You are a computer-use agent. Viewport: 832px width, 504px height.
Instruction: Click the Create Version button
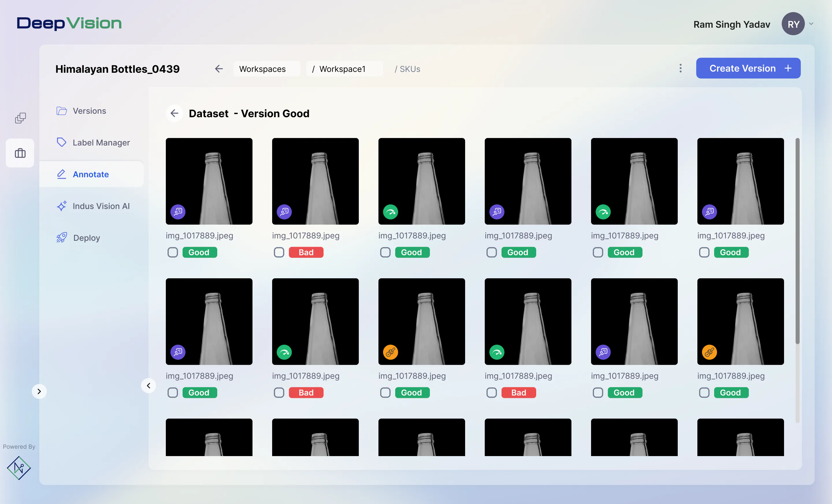pos(748,68)
